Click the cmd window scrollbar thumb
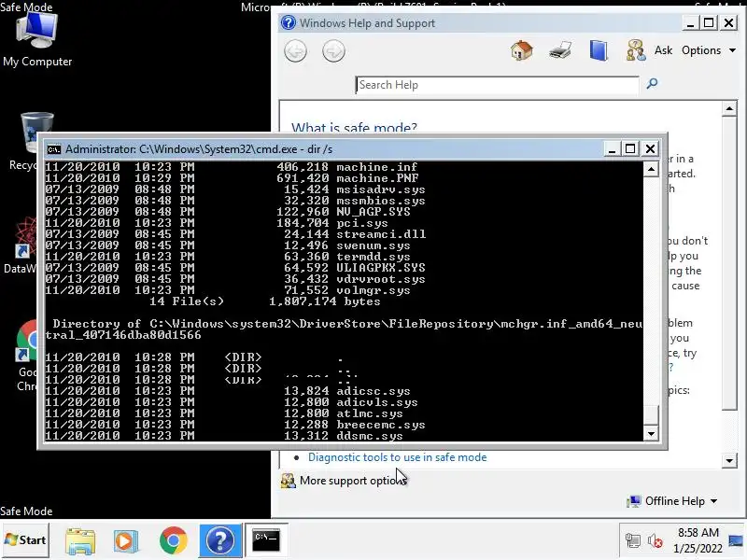Image resolution: width=747 pixels, height=560 pixels. (651, 415)
